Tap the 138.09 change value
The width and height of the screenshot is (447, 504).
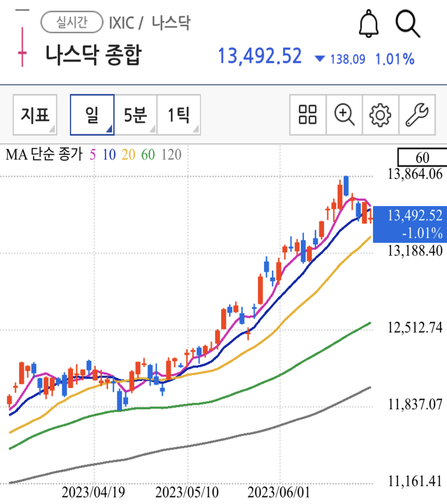coord(348,59)
